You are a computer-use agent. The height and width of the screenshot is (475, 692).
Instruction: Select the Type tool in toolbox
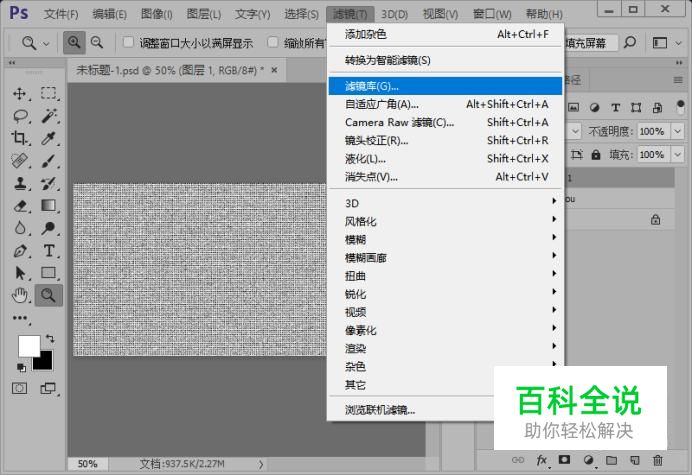49,251
